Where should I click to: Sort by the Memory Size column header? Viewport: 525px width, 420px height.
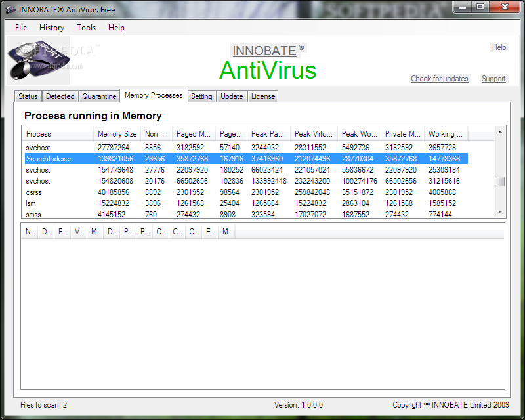pyautogui.click(x=117, y=134)
